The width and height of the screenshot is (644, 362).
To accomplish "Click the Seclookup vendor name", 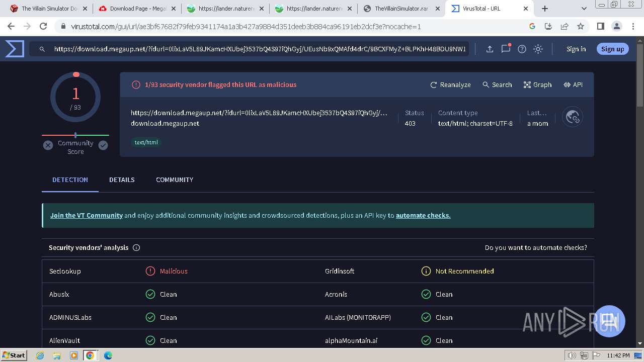I will coord(65,271).
